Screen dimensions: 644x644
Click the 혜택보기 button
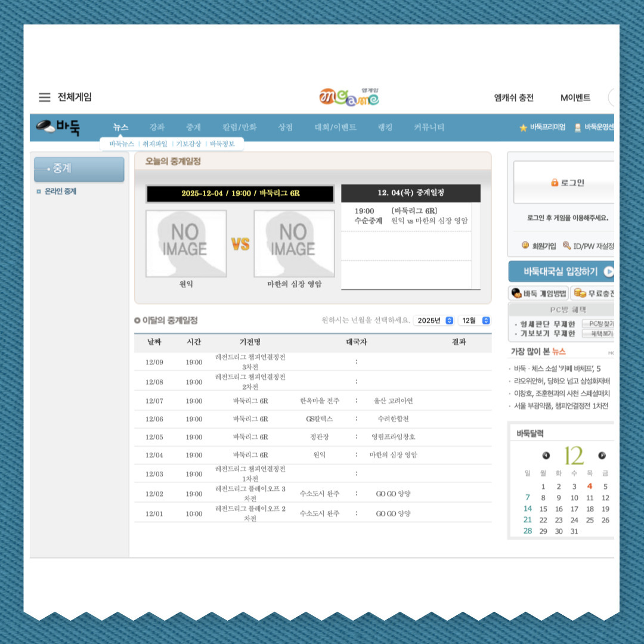point(598,333)
